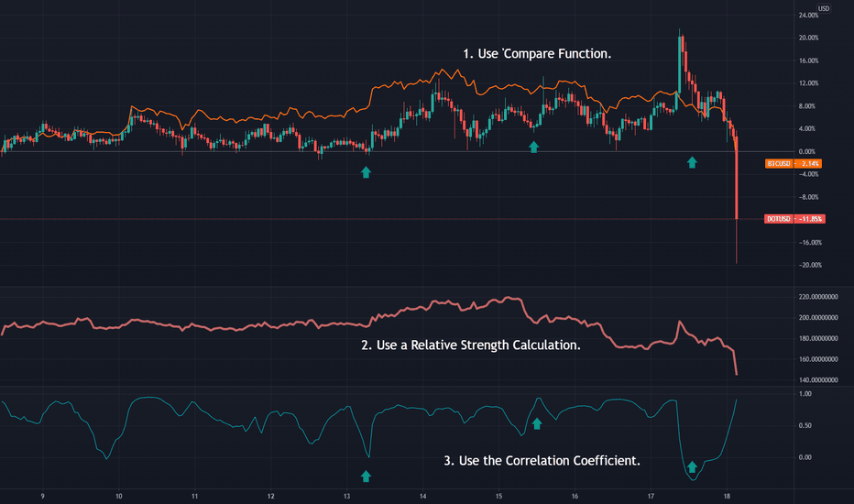Click the 16.00% price scale value
This screenshot has height=504, width=854.
coord(808,60)
